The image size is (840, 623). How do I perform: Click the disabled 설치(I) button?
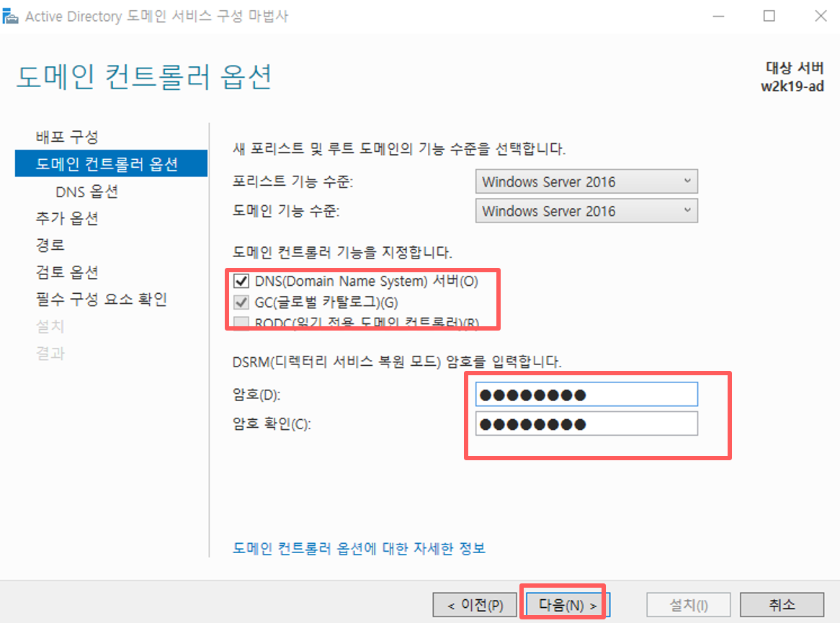tap(689, 605)
